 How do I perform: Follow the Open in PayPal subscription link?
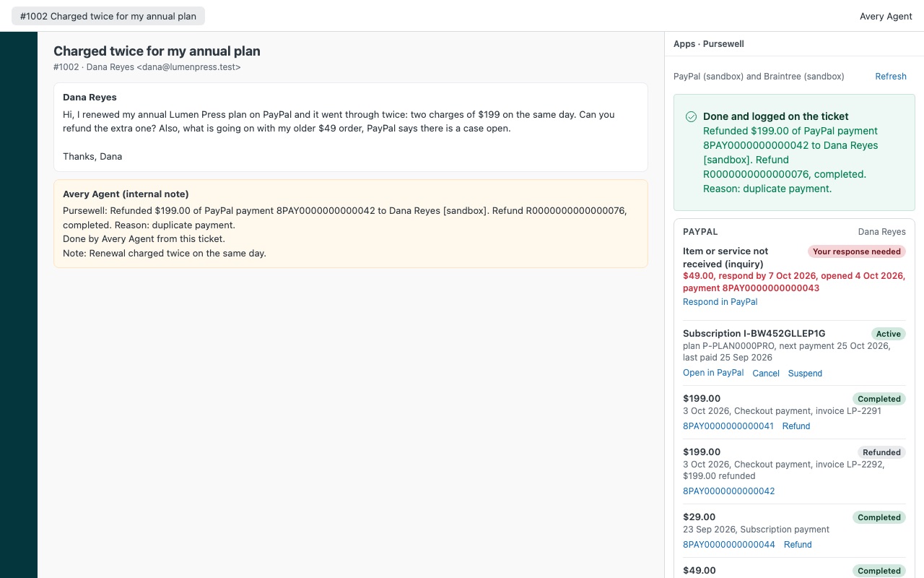coord(713,373)
